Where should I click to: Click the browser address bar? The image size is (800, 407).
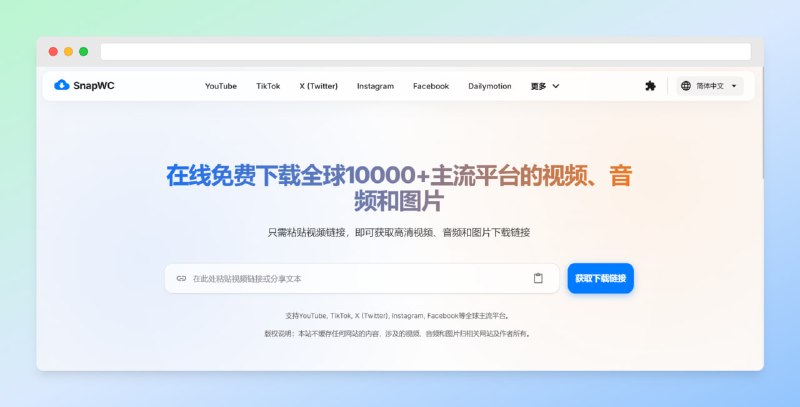point(426,52)
